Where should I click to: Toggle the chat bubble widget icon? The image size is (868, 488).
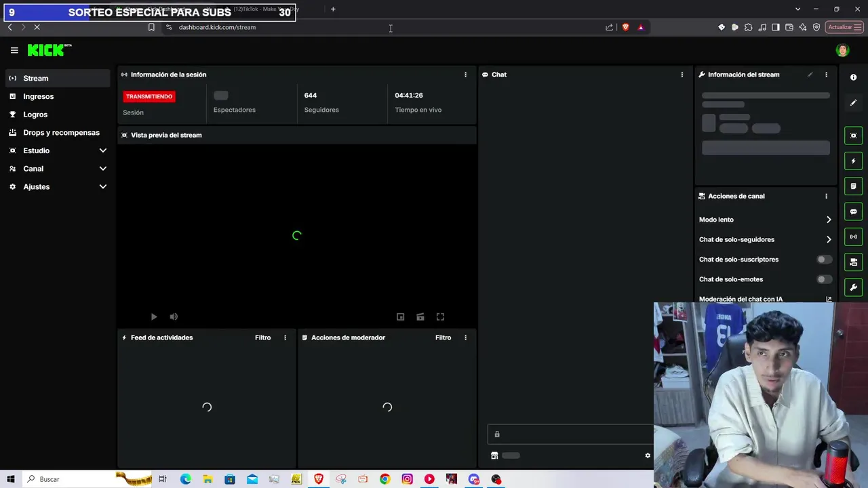(x=853, y=211)
